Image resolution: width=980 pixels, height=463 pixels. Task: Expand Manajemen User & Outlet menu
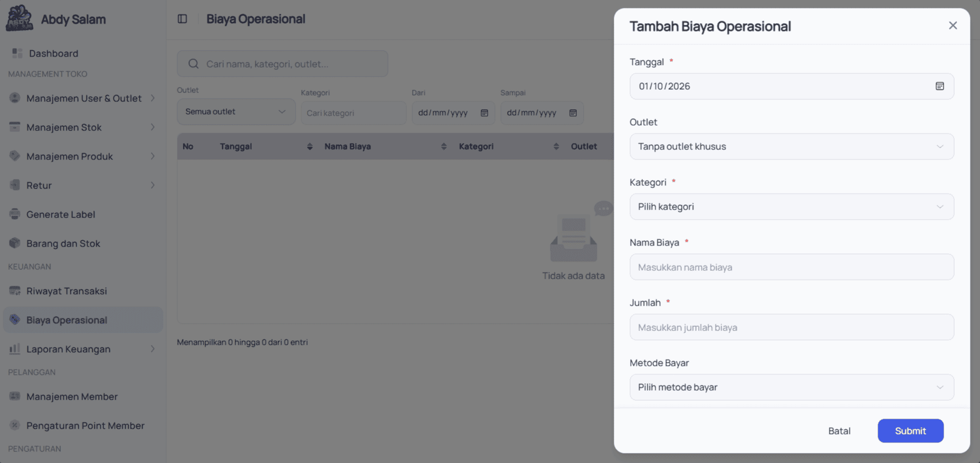click(x=83, y=98)
